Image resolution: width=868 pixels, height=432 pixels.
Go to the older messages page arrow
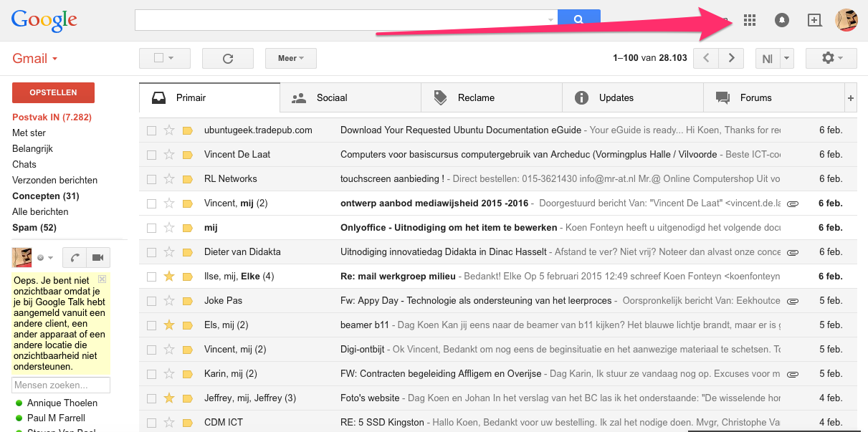pos(731,58)
